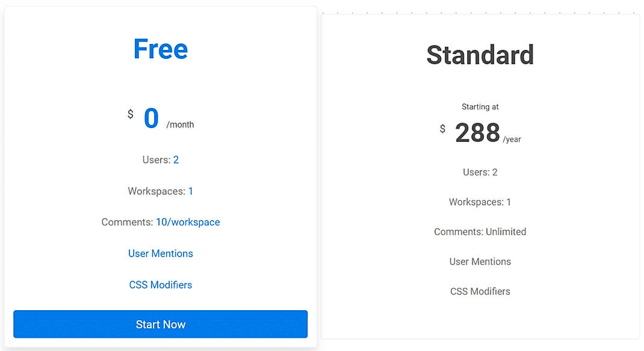
Task: Click the Start Now button
Action: [160, 324]
